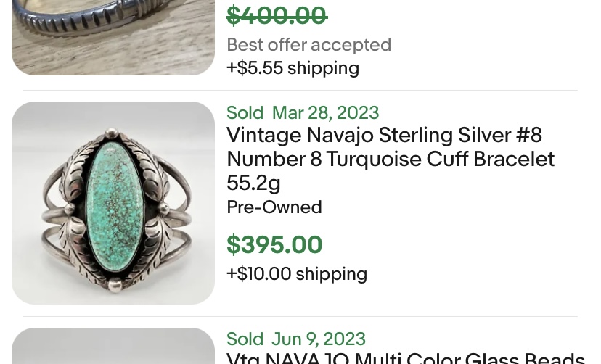Screen dimensions: 601x364
Task: Click the divider line above the Jun 9 listing
Action: click(x=300, y=316)
